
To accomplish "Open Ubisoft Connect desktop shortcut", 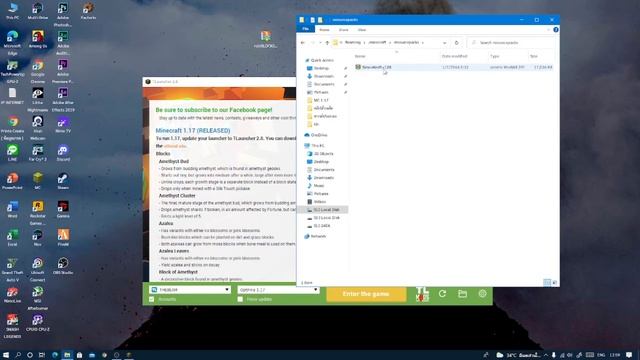I will click(38, 269).
